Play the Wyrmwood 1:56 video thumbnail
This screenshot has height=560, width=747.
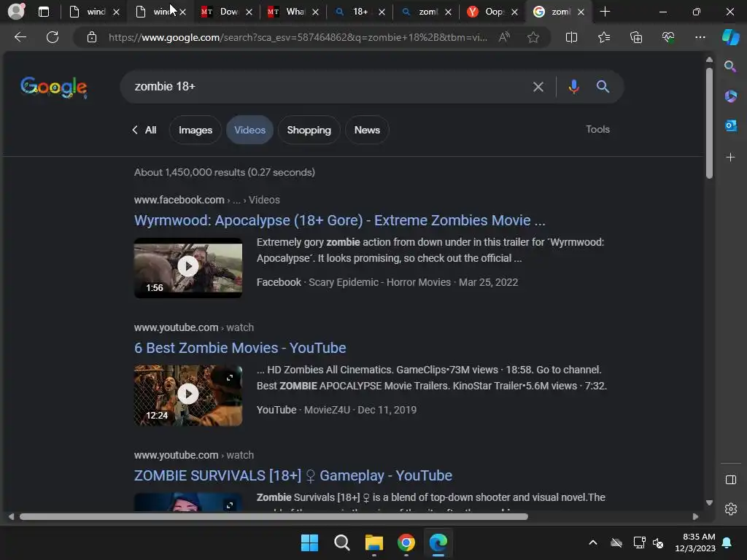click(188, 268)
